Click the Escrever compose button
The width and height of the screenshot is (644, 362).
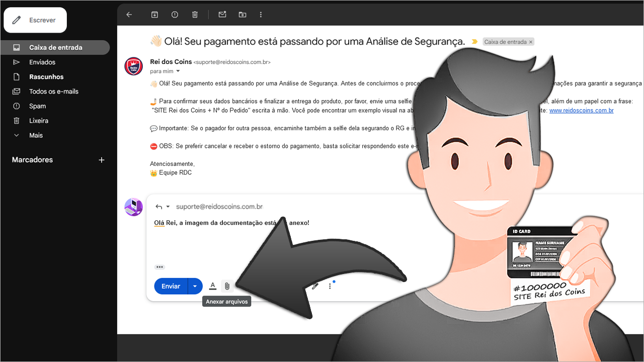tap(35, 20)
